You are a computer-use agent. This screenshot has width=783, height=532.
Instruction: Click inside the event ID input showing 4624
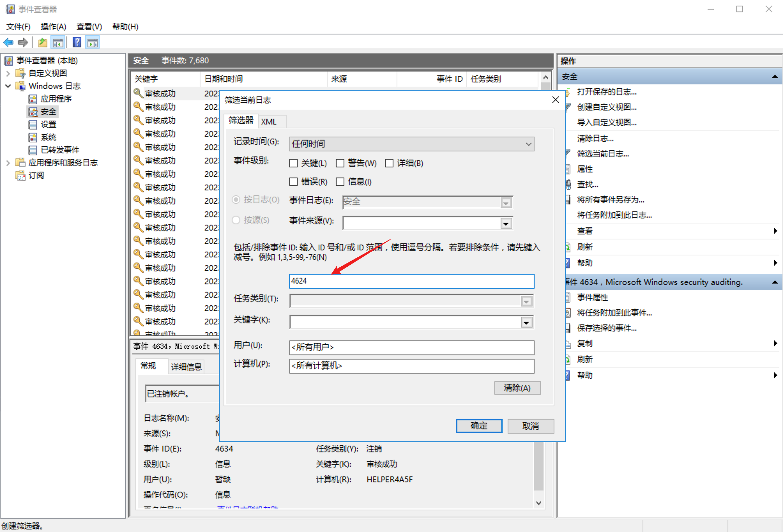click(x=411, y=281)
